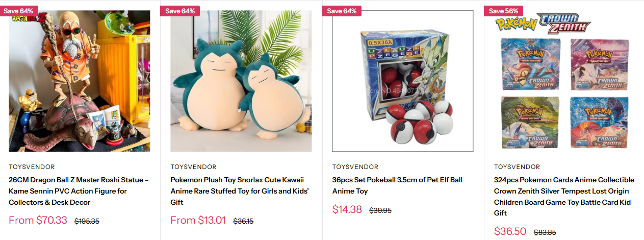The image size is (644, 240).
Task: Click the Save 56% badge on Pokemon cards
Action: click(503, 11)
